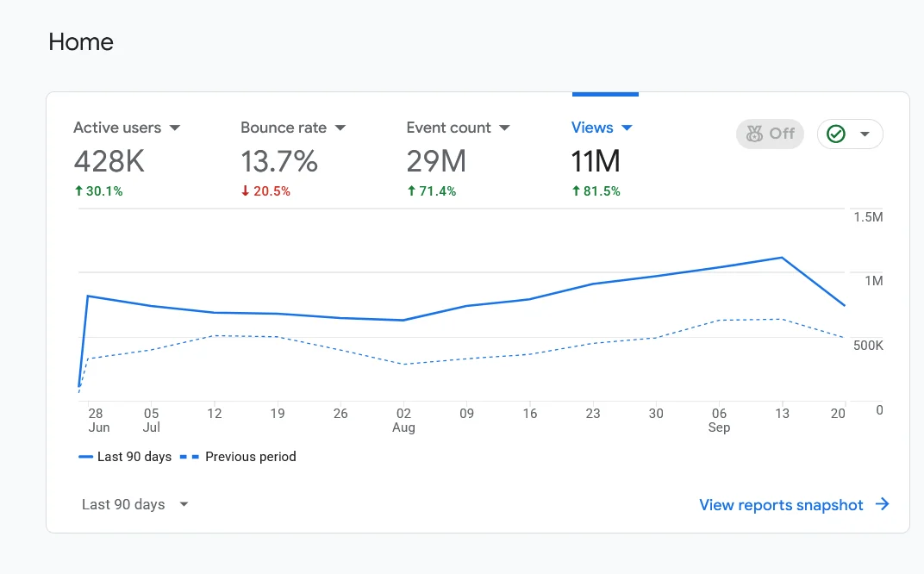Viewport: 924px width, 574px height.
Task: Click the 23 date axis label
Action: pos(593,414)
